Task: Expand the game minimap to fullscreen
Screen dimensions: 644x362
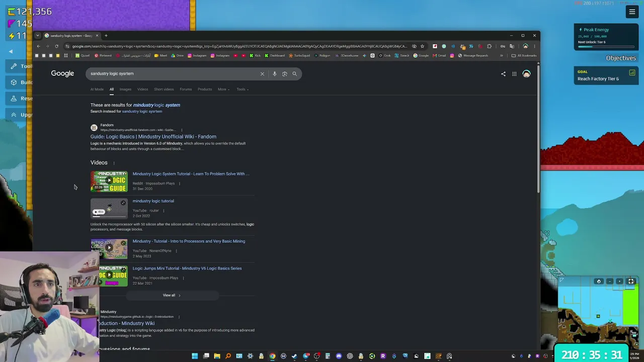Action: [631, 282]
